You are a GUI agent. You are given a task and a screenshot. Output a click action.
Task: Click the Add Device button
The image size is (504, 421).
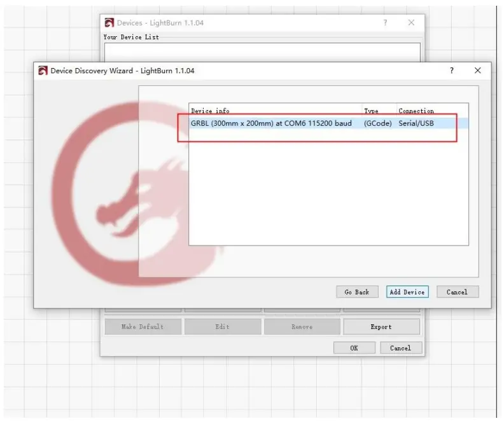[x=407, y=292]
